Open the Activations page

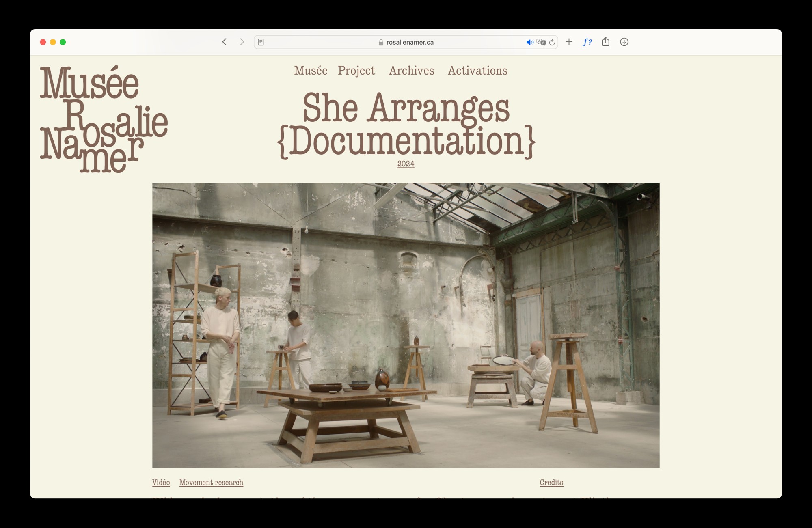[477, 71]
